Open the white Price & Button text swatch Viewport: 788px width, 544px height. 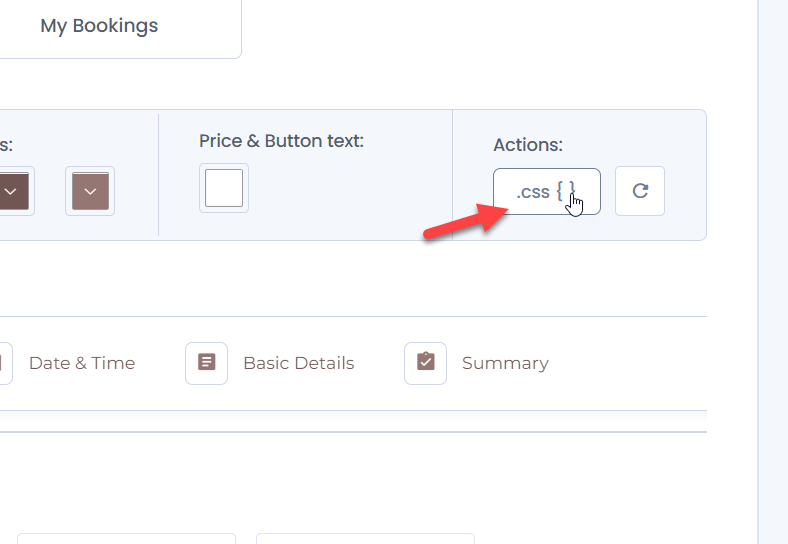click(x=224, y=188)
